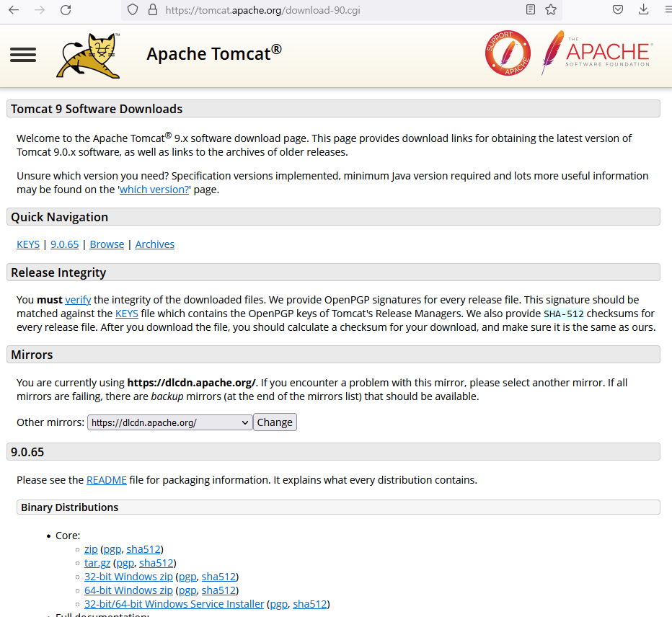Toggle reader view icon in address bar
This screenshot has width=672, height=617.
coord(531,9)
